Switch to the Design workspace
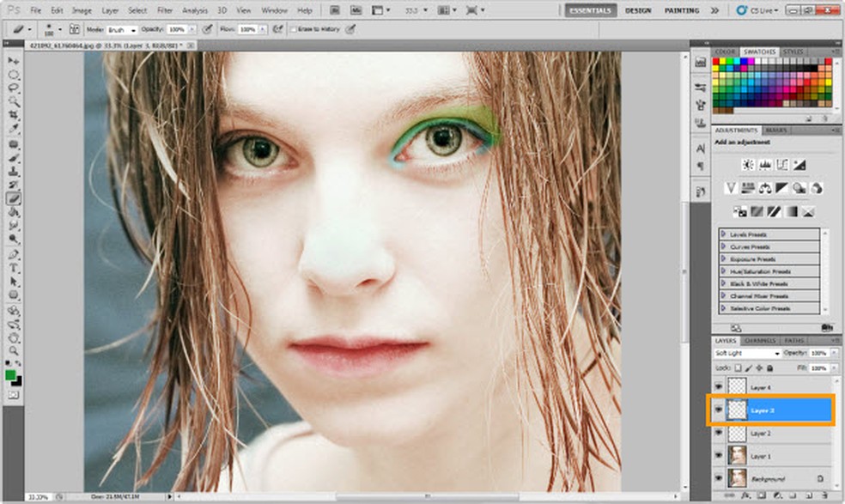 (637, 10)
